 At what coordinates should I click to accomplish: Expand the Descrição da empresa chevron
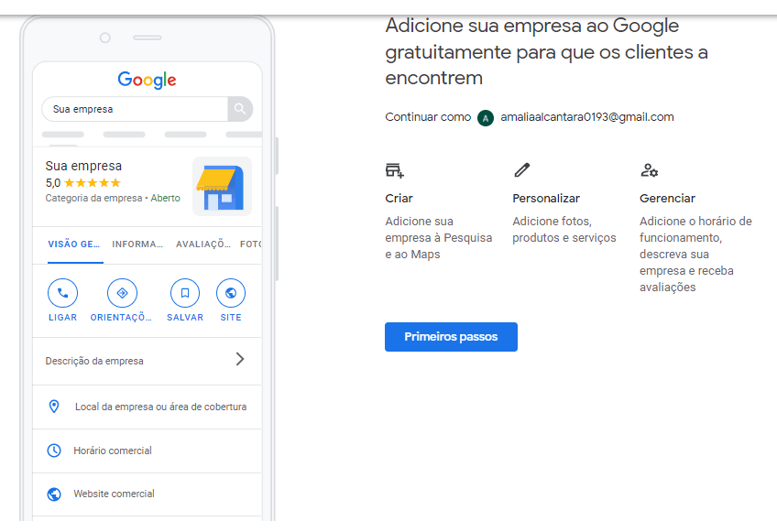pos(240,360)
